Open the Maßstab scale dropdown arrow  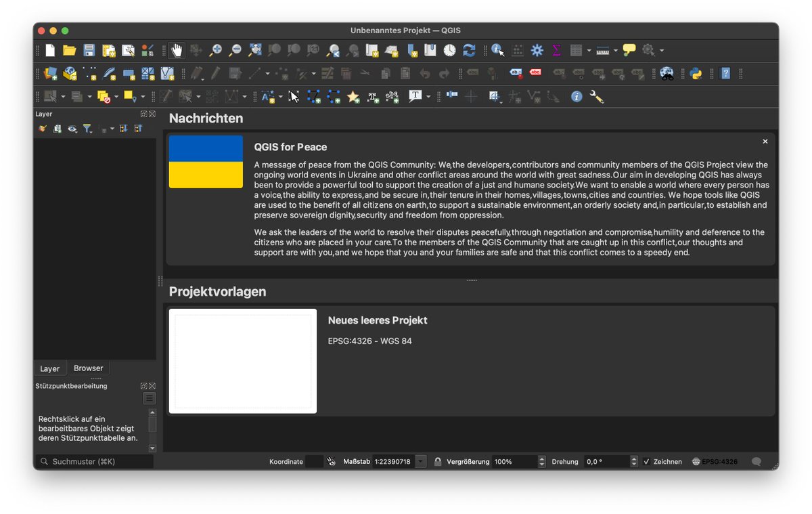421,462
